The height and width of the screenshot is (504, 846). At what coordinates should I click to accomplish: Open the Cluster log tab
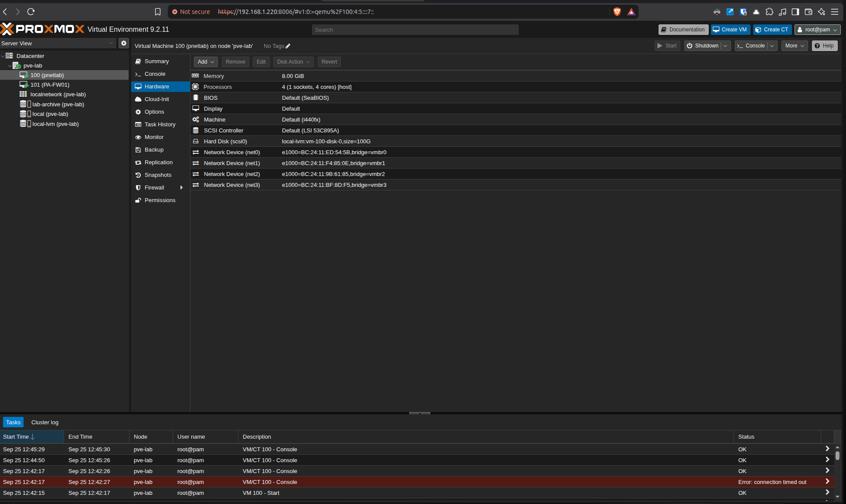click(45, 422)
